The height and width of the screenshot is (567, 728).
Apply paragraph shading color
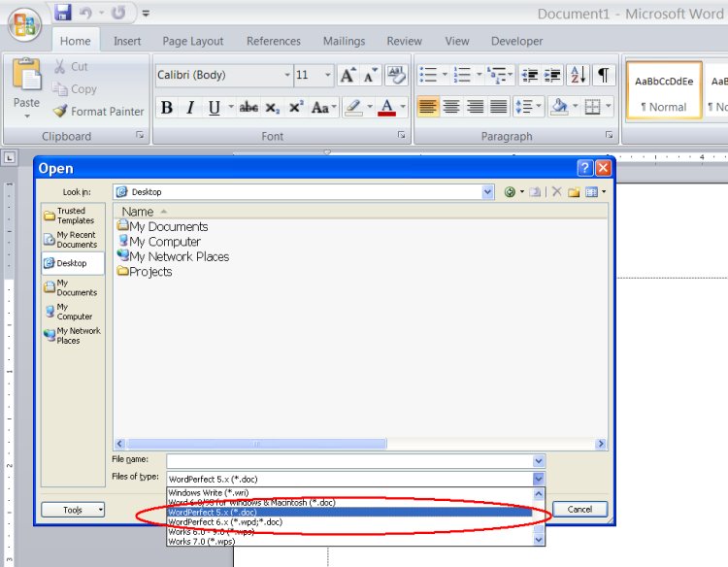click(x=559, y=107)
